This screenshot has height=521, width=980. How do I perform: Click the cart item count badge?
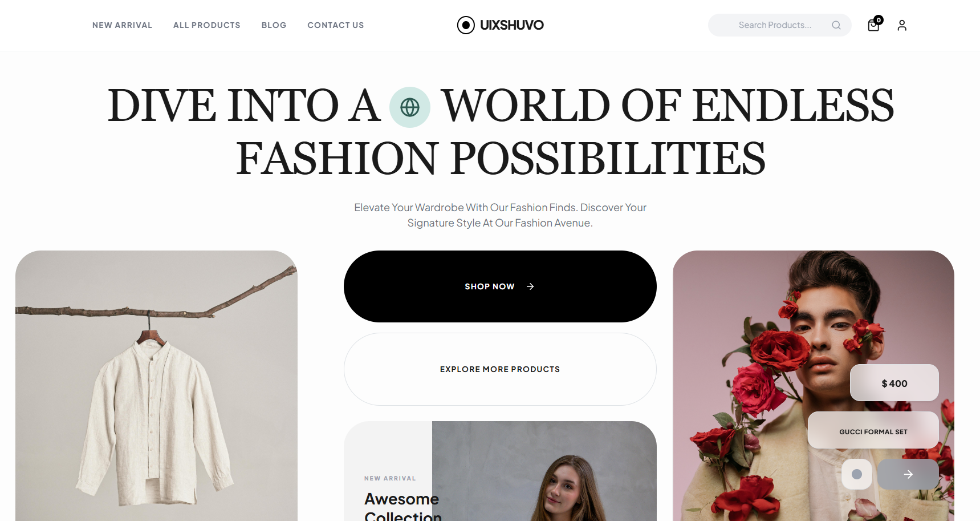pos(879,20)
